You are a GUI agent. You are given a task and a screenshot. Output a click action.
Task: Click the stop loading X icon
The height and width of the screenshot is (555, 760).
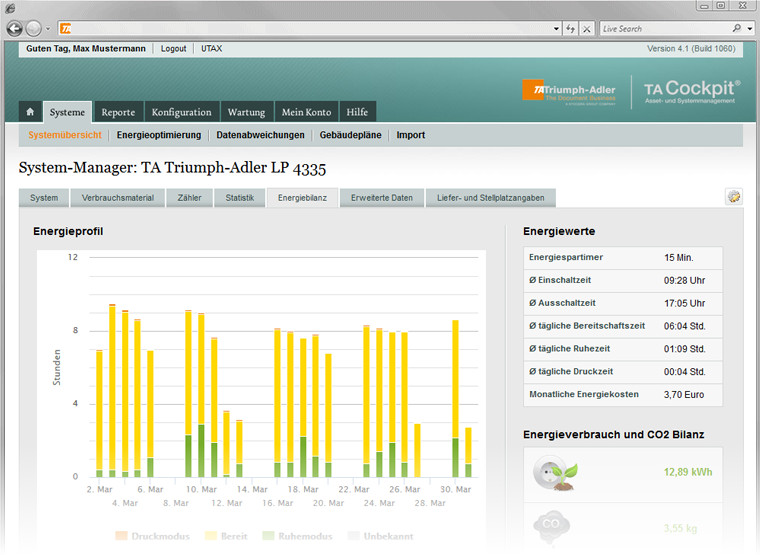586,29
